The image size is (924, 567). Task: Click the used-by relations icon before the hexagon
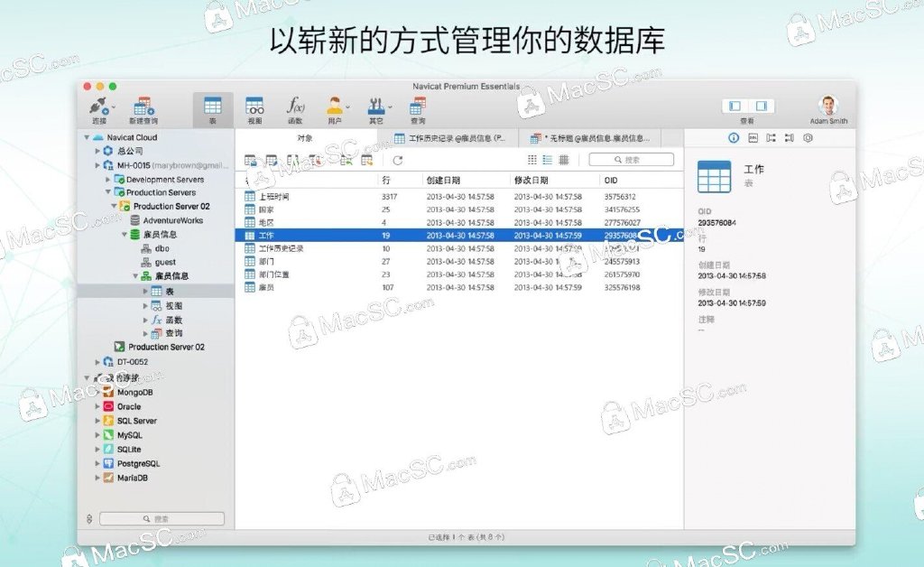point(789,138)
